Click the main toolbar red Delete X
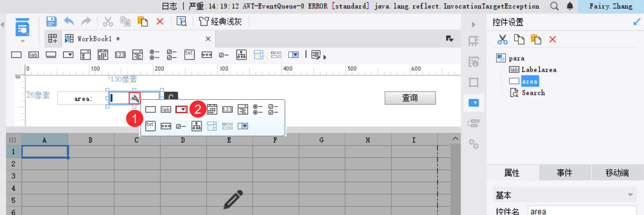This screenshot has width=644, height=215. [160, 21]
